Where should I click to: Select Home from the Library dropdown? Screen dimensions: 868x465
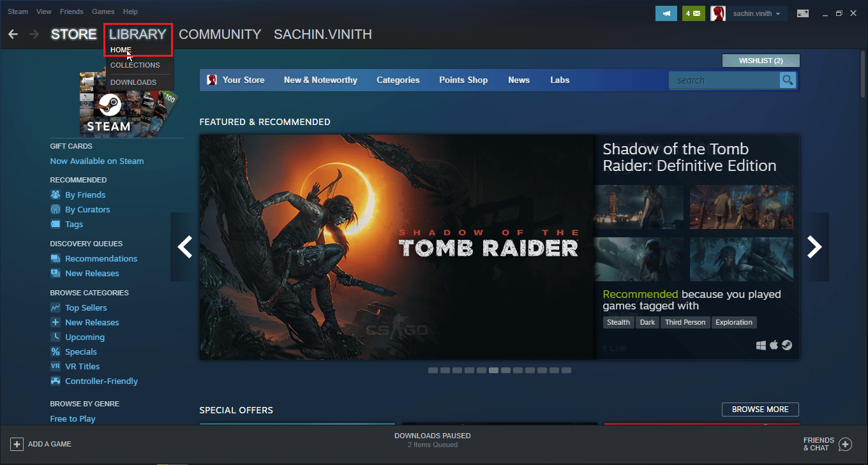pos(121,50)
